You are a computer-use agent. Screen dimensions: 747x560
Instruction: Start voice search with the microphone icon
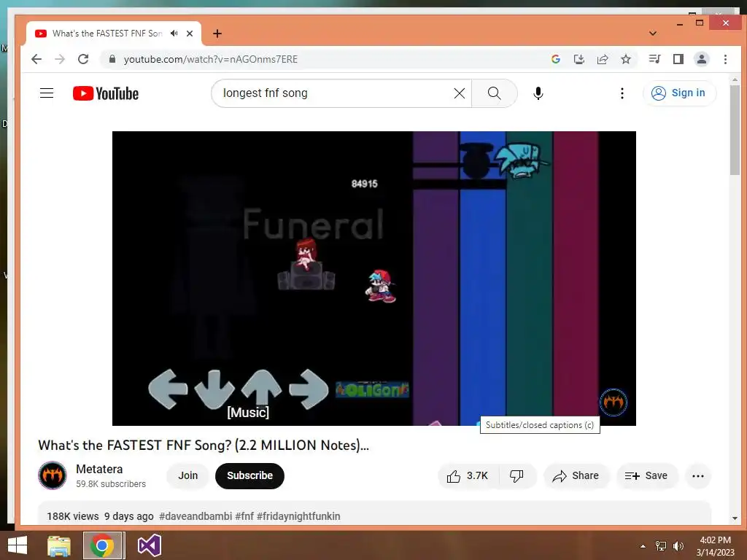[x=538, y=93]
